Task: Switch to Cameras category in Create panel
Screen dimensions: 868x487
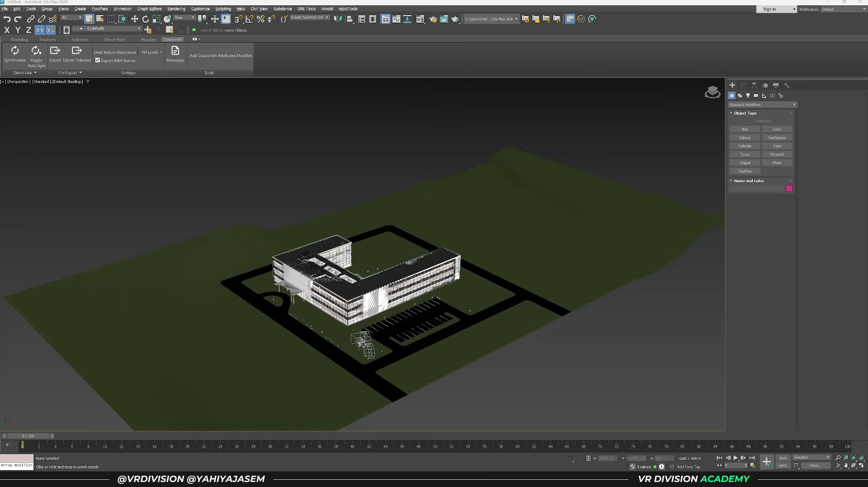Action: tap(756, 96)
